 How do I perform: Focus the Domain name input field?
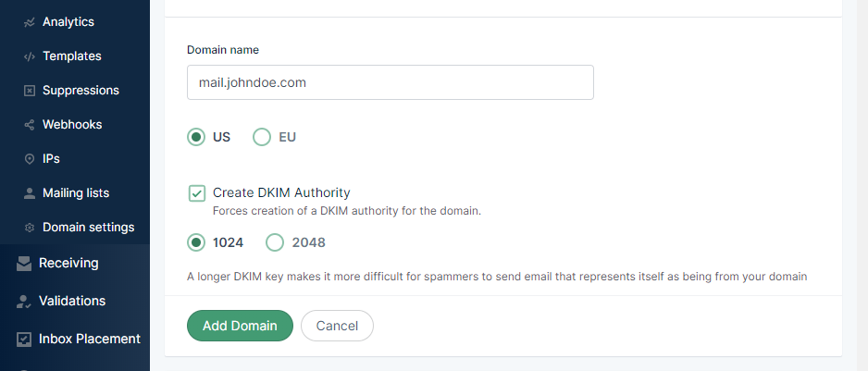[390, 82]
